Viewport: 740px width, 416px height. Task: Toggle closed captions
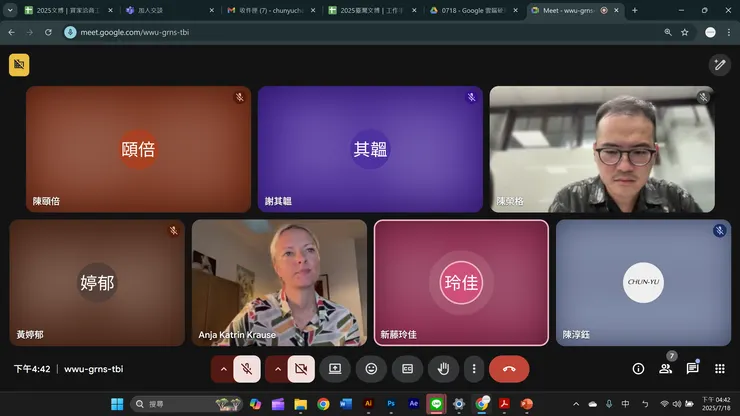[x=407, y=369]
